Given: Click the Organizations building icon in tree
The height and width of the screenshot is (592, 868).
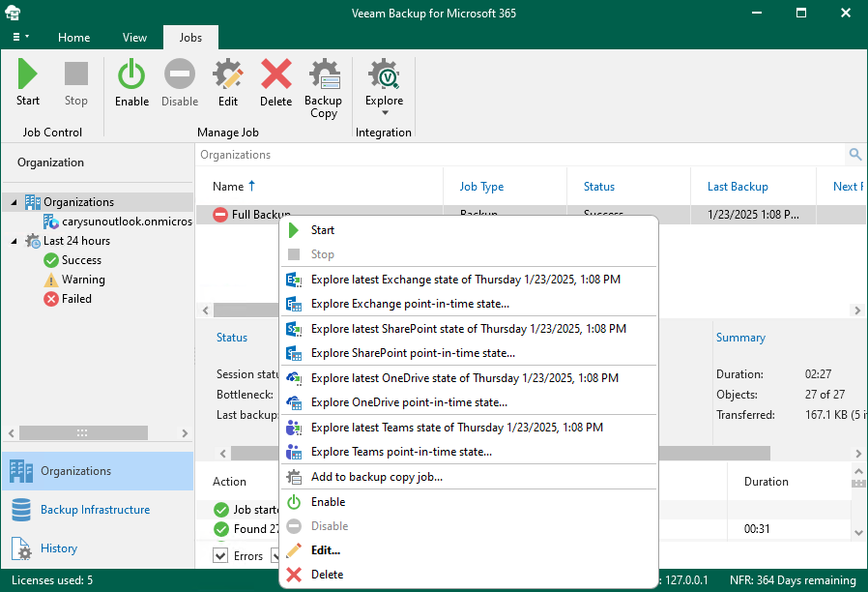Looking at the screenshot, I should [33, 202].
